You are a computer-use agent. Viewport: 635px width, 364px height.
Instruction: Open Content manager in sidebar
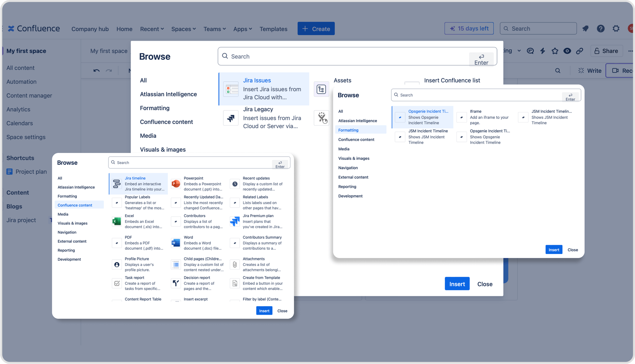29,95
